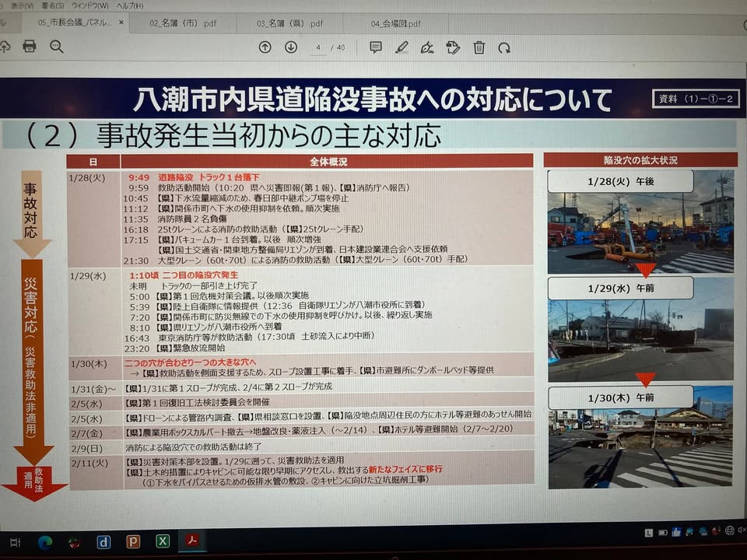Click the page number field showing 4
Viewport: 747px width, 560px height.
pos(318,47)
